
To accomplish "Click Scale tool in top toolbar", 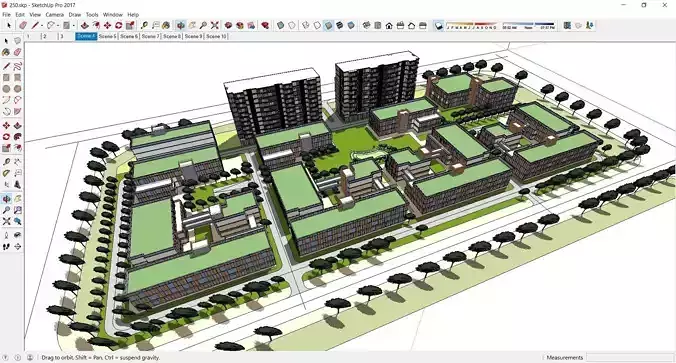I will click(130, 25).
